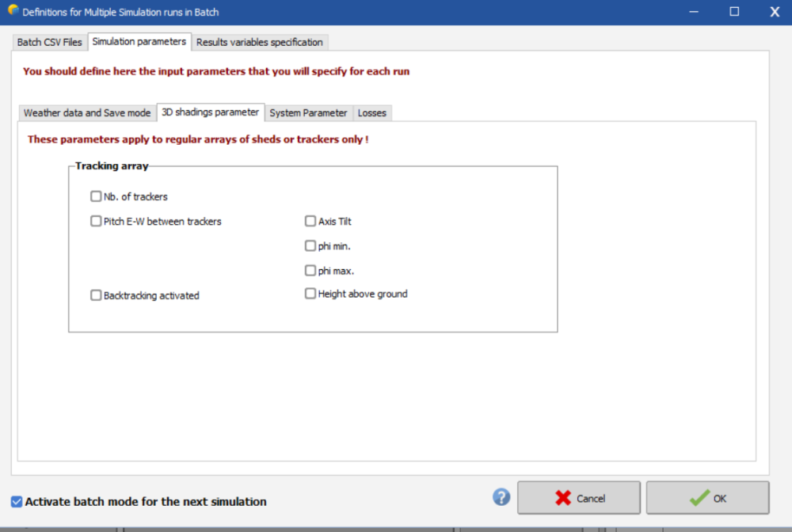
Task: Maximize the dialog window
Action: pos(734,12)
